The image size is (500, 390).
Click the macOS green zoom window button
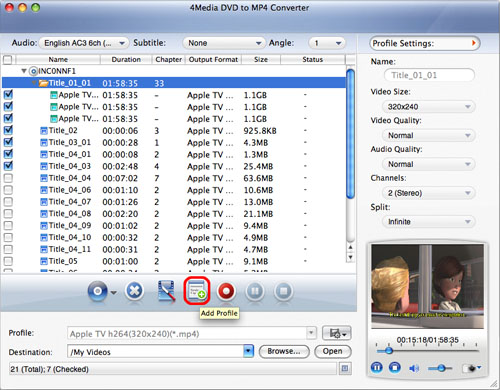point(35,7)
